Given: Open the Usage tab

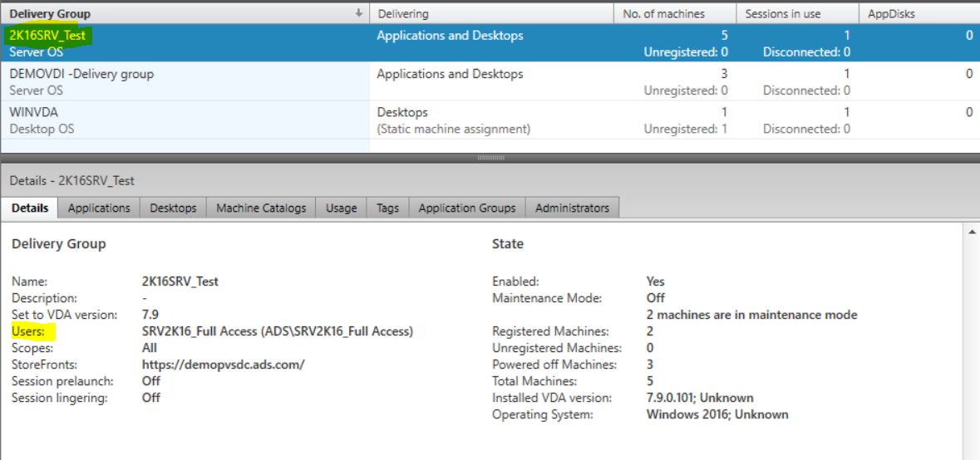Looking at the screenshot, I should click(342, 208).
